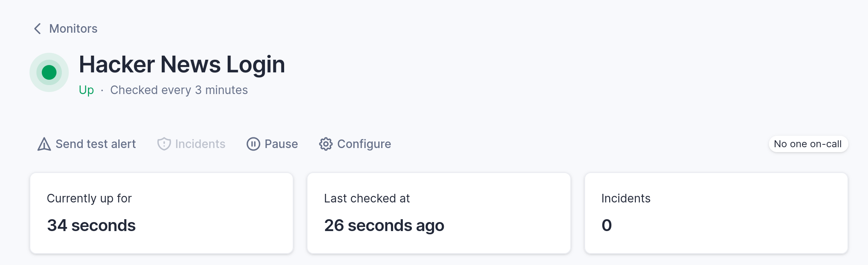Click the shield Incidents icon

click(164, 144)
